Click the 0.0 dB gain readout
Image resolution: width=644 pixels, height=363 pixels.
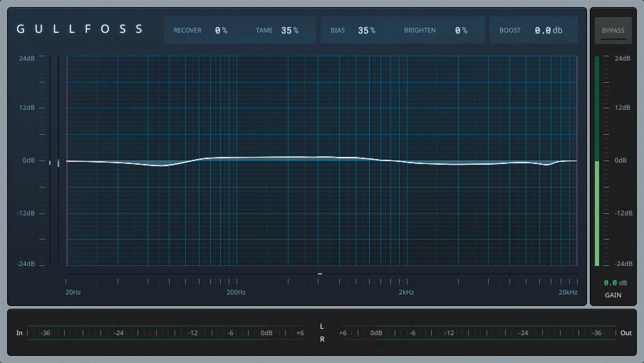[615, 283]
